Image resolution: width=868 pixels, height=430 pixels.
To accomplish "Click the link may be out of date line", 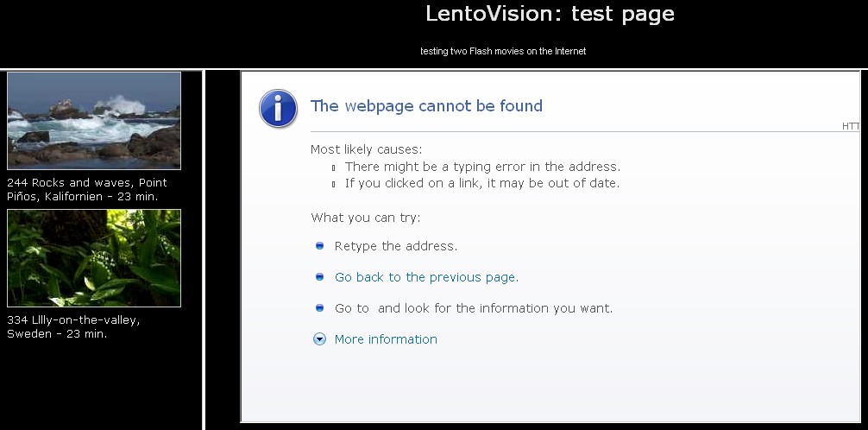I will (x=482, y=183).
